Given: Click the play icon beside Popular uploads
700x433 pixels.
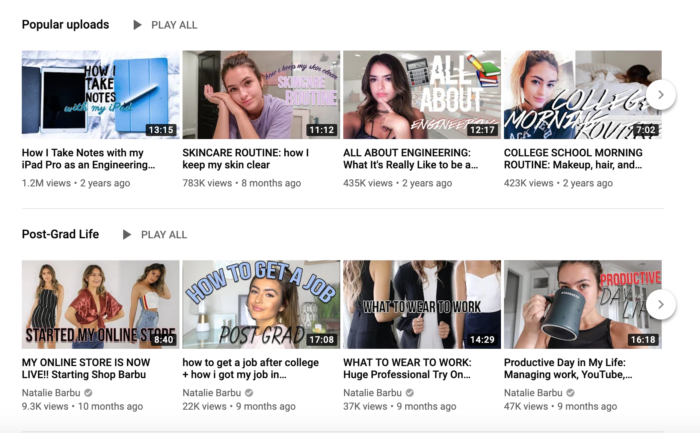Looking at the screenshot, I should tap(138, 25).
